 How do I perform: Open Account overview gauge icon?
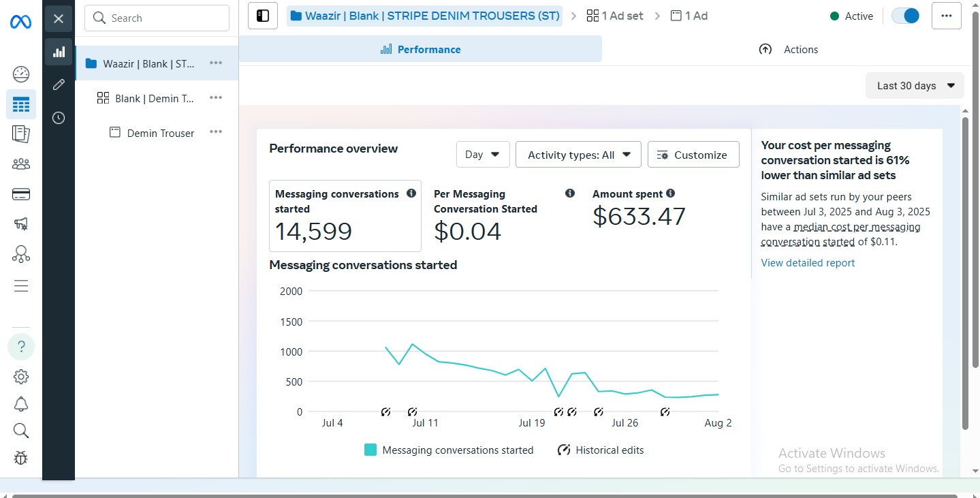21,74
